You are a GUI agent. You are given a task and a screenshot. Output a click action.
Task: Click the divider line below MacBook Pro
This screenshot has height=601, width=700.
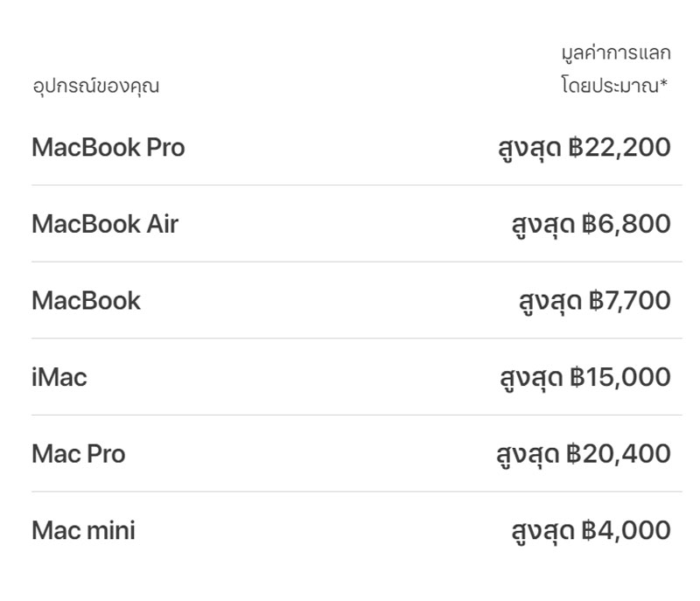coord(356,185)
